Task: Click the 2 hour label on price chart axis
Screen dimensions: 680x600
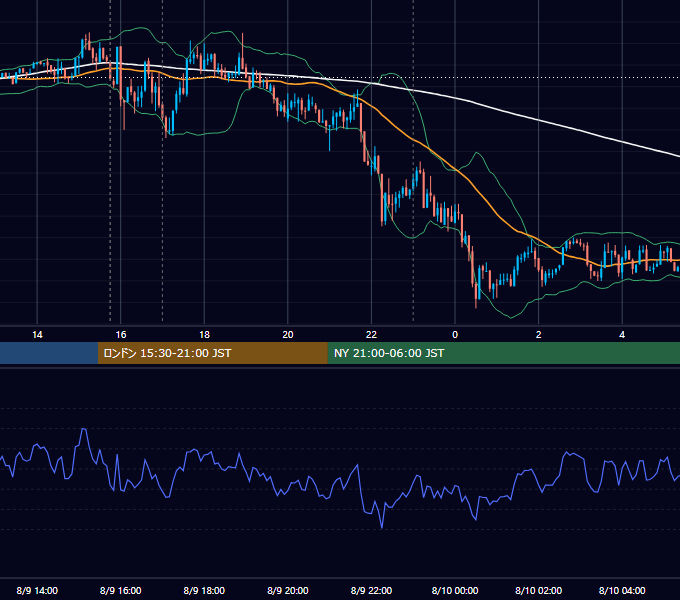Action: tap(539, 335)
